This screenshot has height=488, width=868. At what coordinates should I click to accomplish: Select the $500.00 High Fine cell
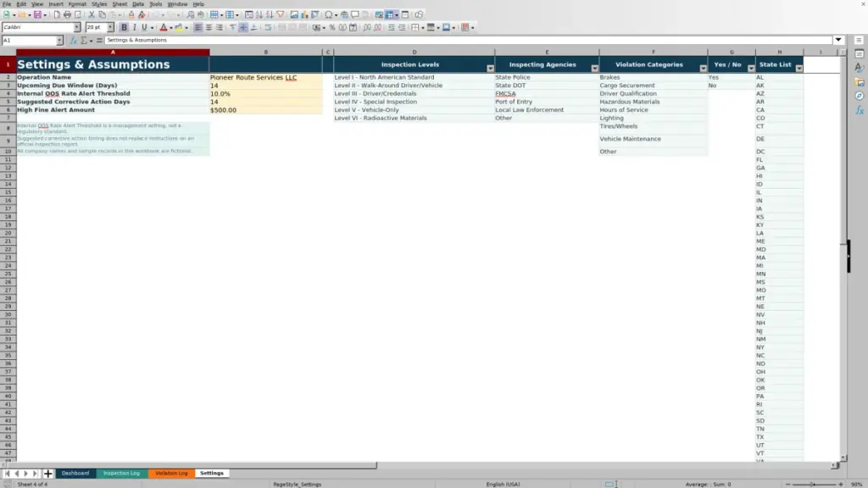[x=265, y=110]
